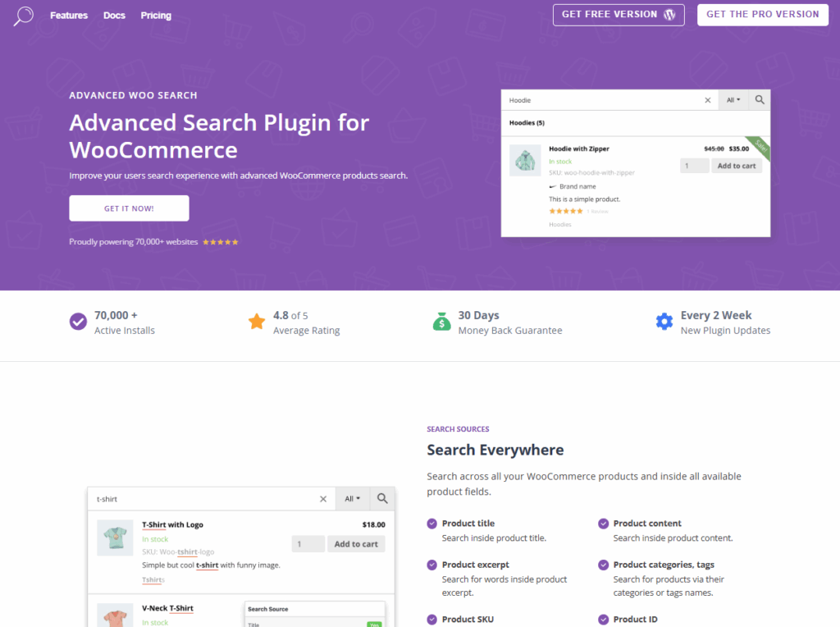
Task: Select the Pricing menu item
Action: 156,15
